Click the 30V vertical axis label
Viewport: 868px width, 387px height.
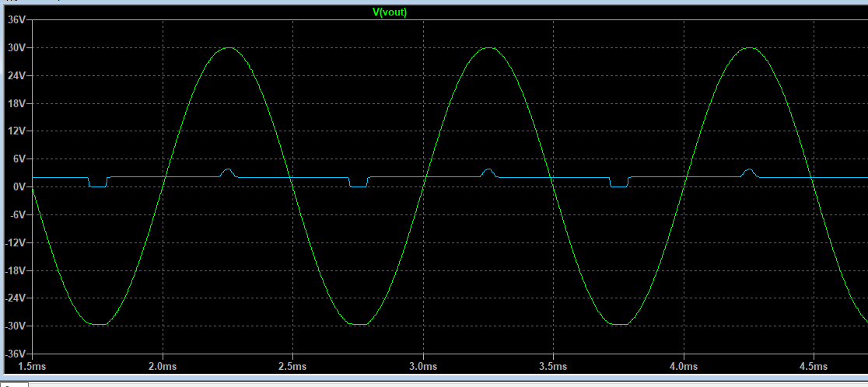click(x=16, y=47)
